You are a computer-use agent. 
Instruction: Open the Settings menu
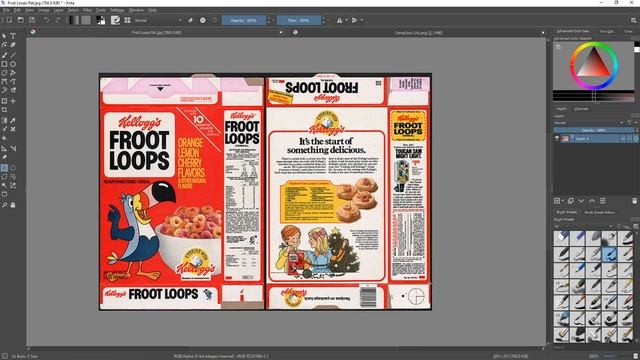(x=117, y=10)
